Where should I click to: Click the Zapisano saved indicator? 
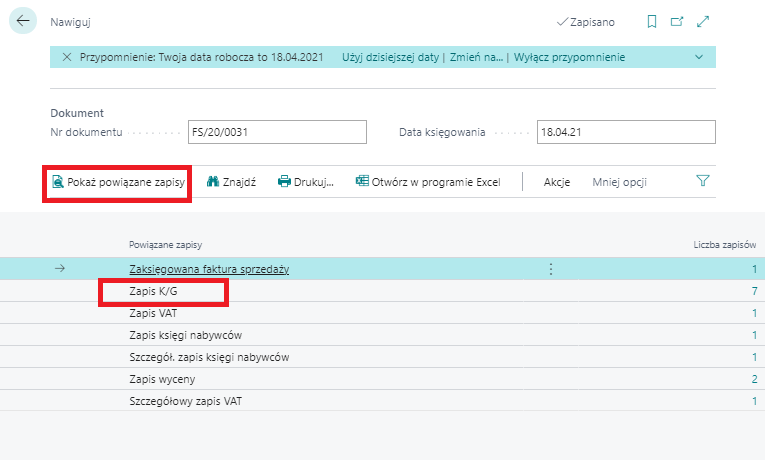pyautogui.click(x=585, y=22)
